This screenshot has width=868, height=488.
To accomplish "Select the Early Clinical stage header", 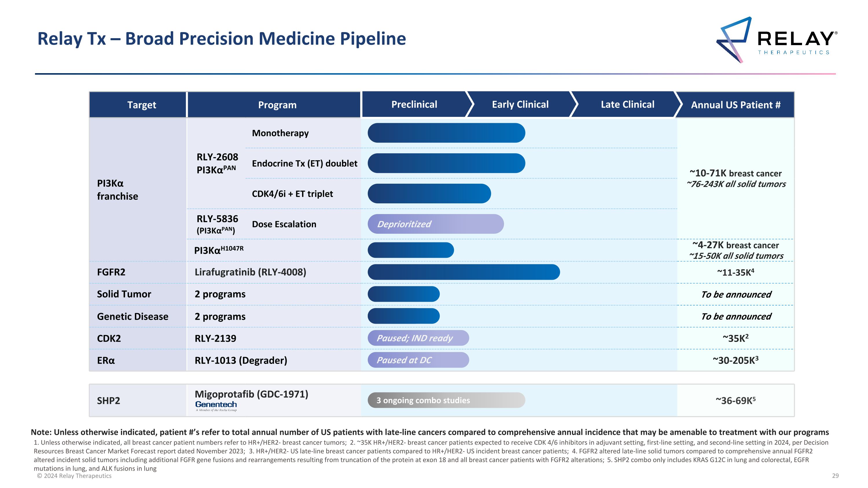I will pyautogui.click(x=520, y=104).
